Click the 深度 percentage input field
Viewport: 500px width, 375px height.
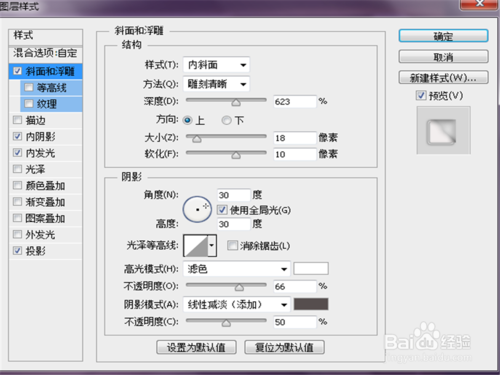[x=294, y=101]
